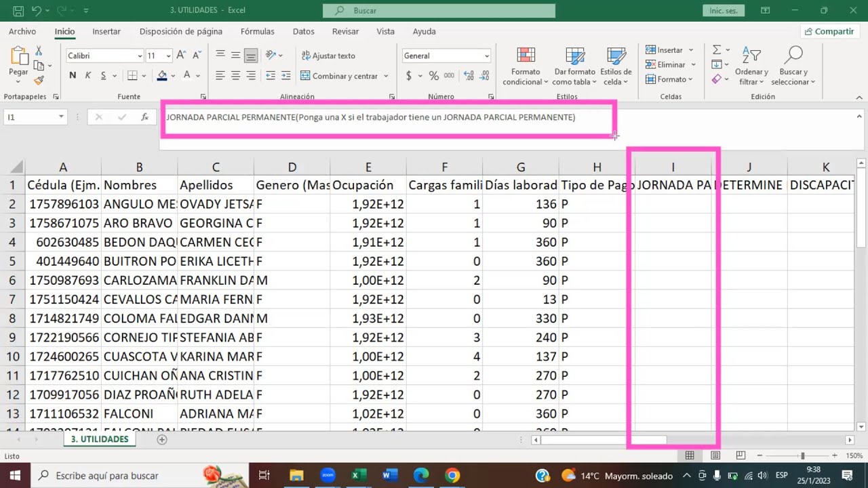Open the General number format dropdown
This screenshot has height=488, width=868.
coord(486,56)
